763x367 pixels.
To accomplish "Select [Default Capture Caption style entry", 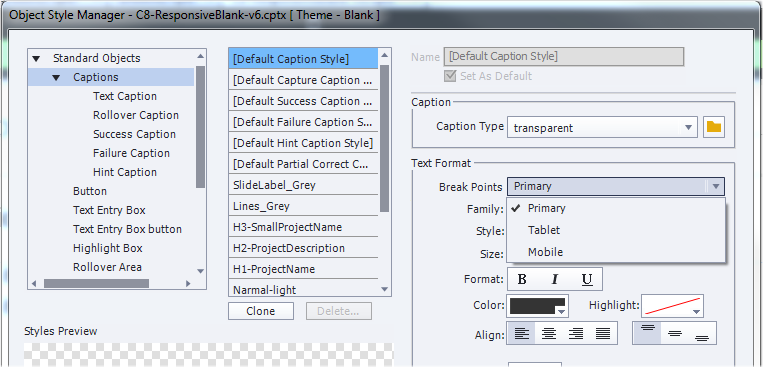I will pos(303,80).
